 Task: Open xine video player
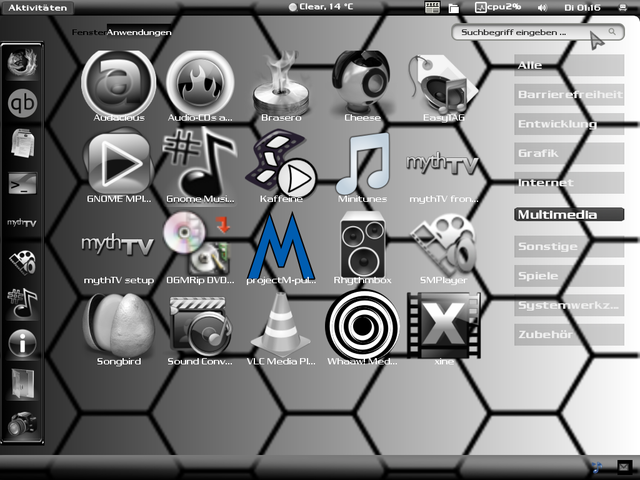click(444, 329)
